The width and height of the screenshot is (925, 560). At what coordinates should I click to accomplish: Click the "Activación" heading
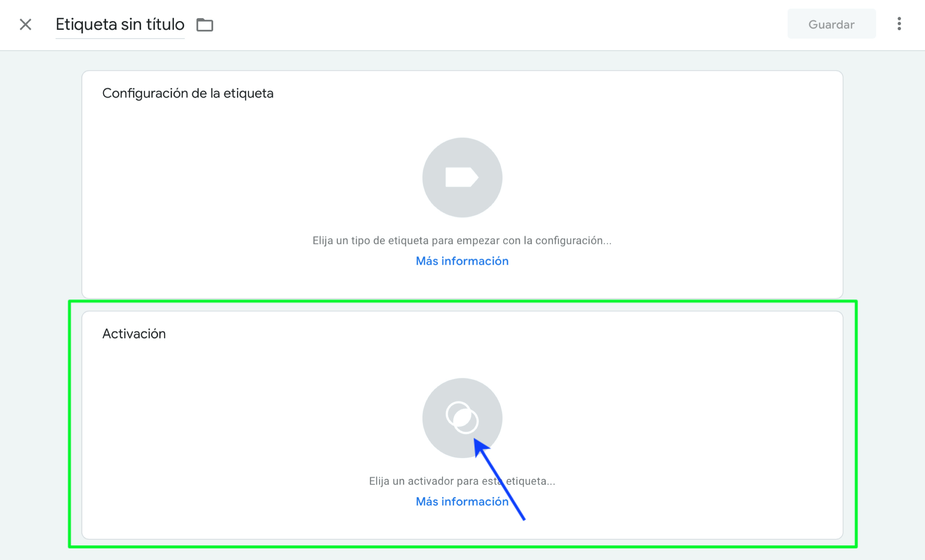pos(134,334)
